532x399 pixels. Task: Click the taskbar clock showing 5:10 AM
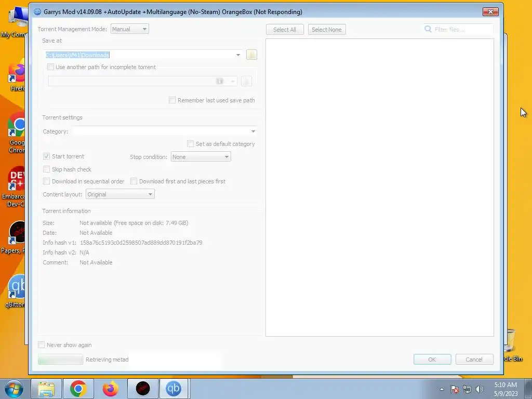[x=506, y=389]
